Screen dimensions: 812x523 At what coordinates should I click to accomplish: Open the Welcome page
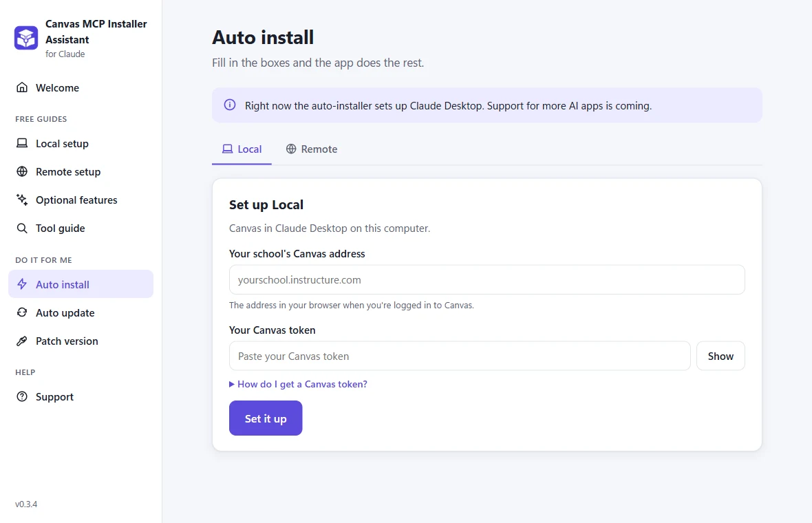[81, 87]
